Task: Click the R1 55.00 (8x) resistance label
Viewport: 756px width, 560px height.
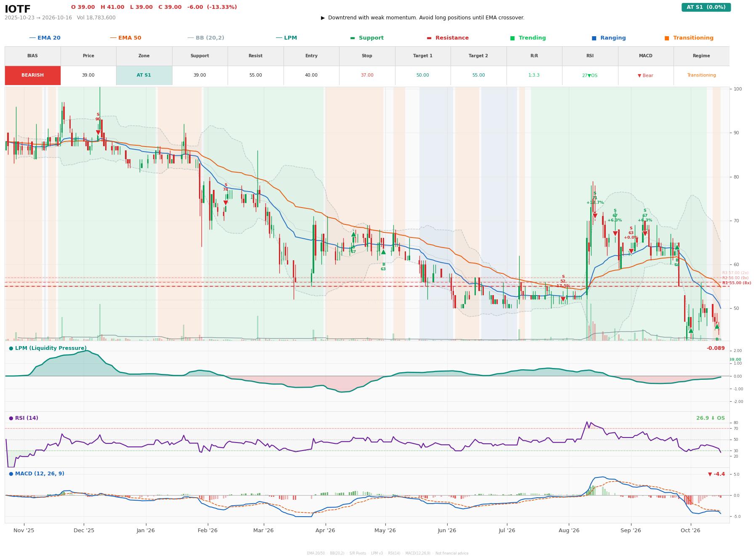Action: point(737,283)
